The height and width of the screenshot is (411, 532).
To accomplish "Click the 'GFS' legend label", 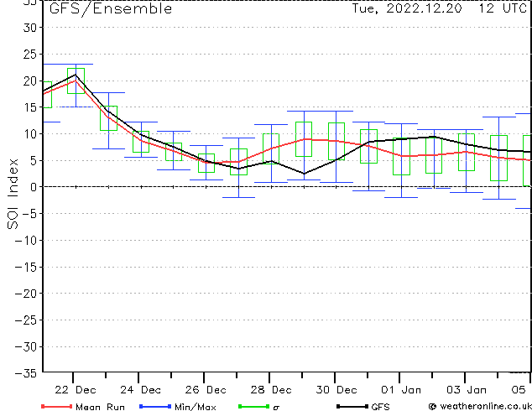I will point(381,407).
